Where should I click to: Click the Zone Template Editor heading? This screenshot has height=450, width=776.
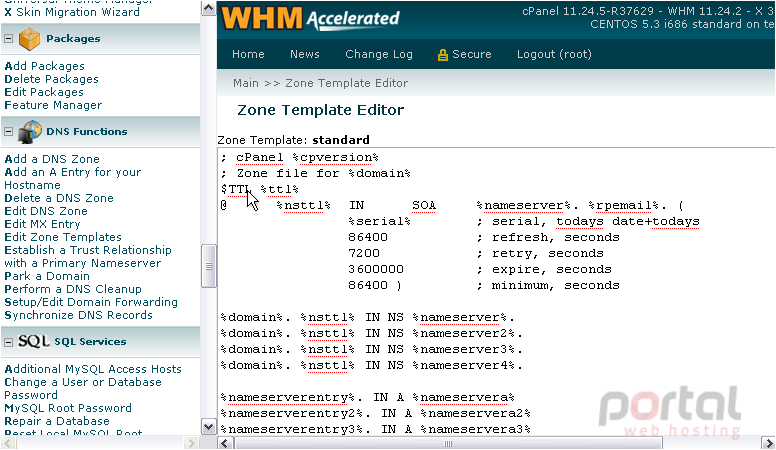[320, 110]
